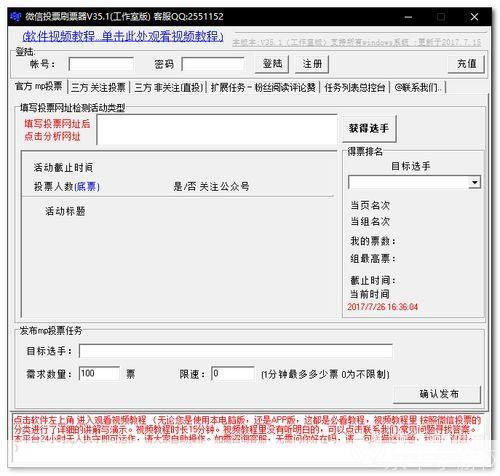Screen dimensions: 500x476
Task: Switch to 三方 关注投票 tab
Action: pyautogui.click(x=98, y=88)
